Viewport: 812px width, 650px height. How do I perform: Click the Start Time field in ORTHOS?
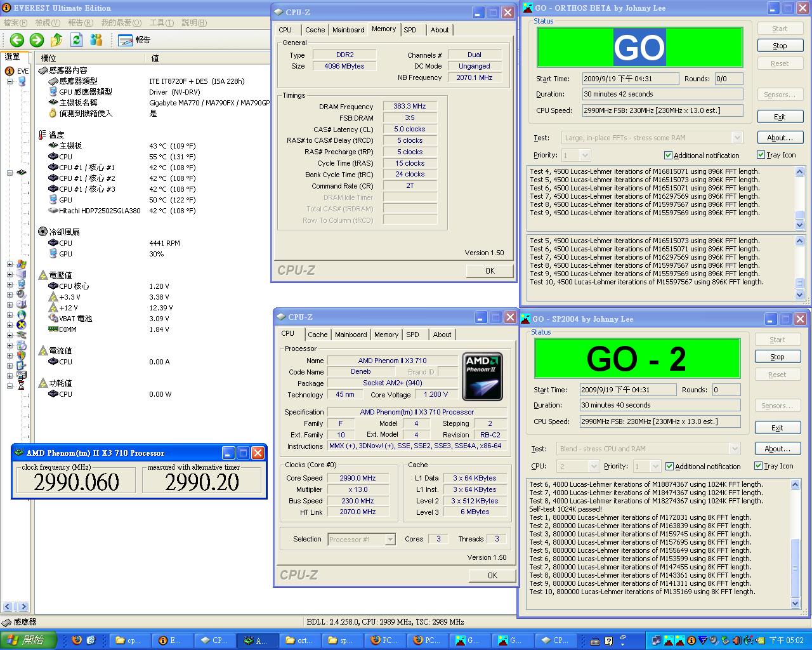tap(629, 79)
